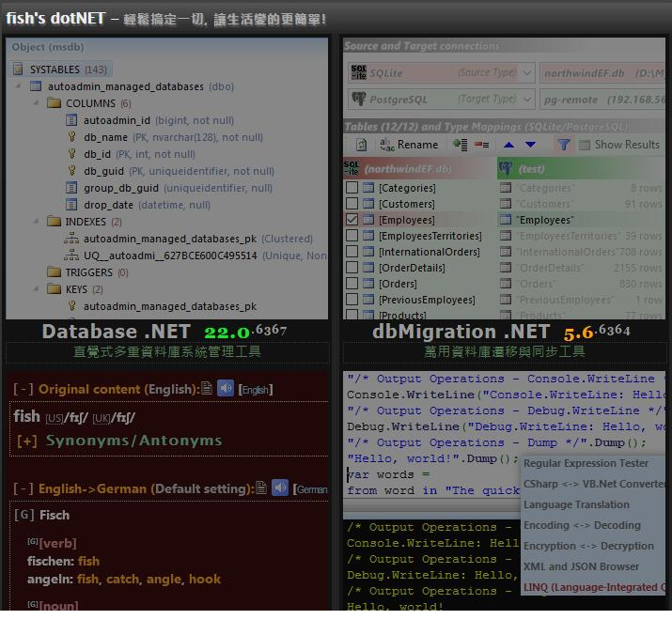Viewport: 672px width, 635px height.
Task: Collapse Original content (English) section
Action: pyautogui.click(x=23, y=389)
